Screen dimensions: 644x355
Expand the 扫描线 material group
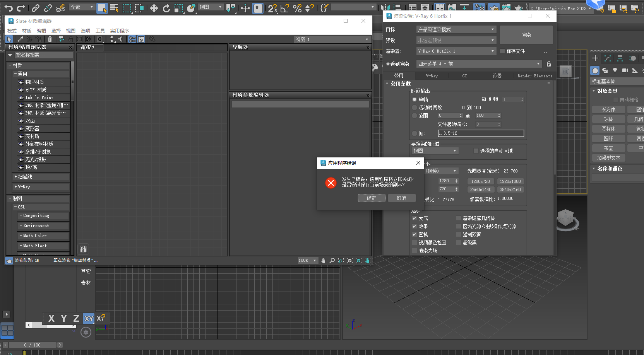[x=15, y=177]
